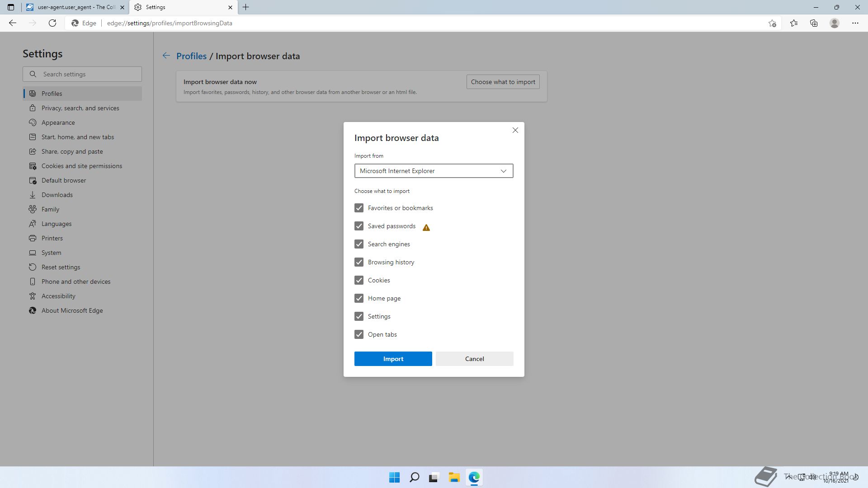
Task: Open the taskbar Search icon
Action: click(414, 477)
